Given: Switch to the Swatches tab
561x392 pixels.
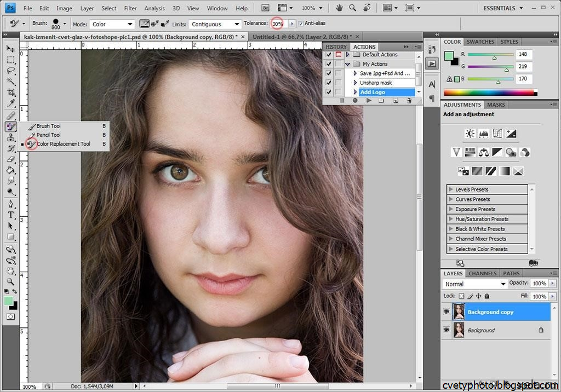Looking at the screenshot, I should click(x=480, y=42).
